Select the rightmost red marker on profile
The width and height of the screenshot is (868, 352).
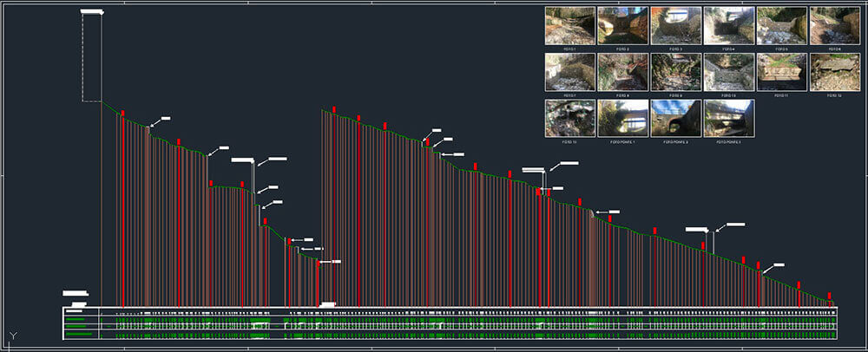pyautogui.click(x=830, y=296)
